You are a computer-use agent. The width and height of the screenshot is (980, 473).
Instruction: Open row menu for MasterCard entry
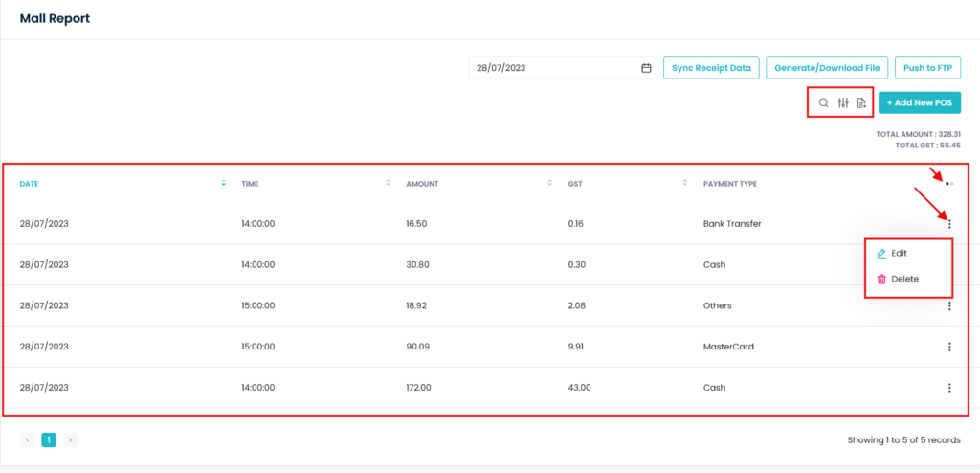click(x=949, y=347)
